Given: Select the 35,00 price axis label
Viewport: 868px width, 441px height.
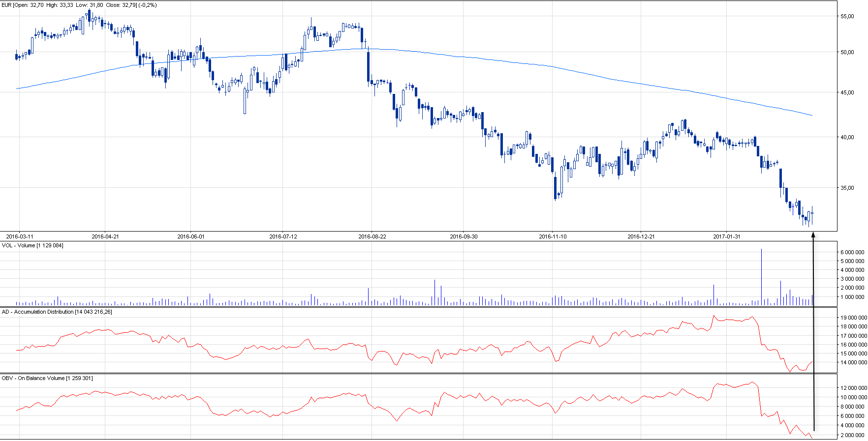Looking at the screenshot, I should 847,188.
